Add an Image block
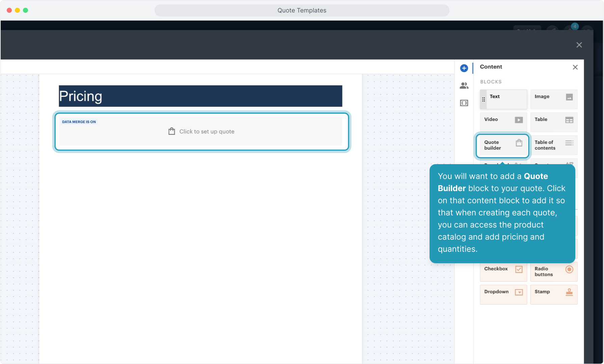Screen dimensions: 604x364 (x=553, y=99)
